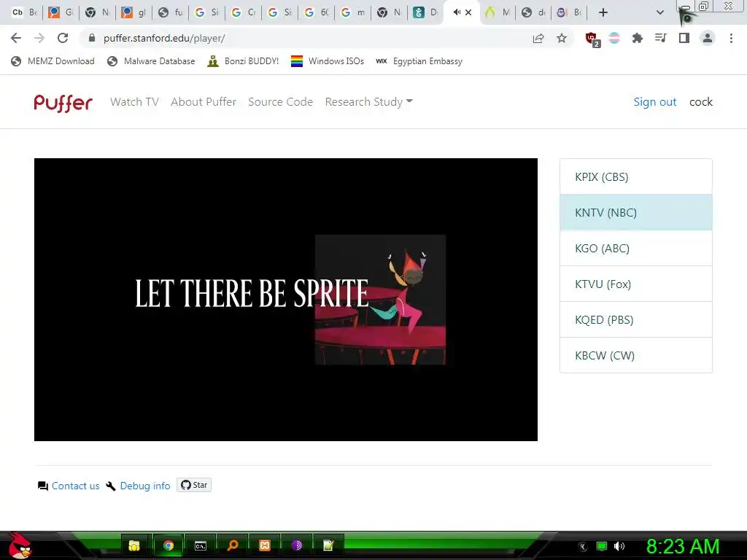Open the Angry Birds start button
Viewport: 747px width, 560px height.
(20, 545)
